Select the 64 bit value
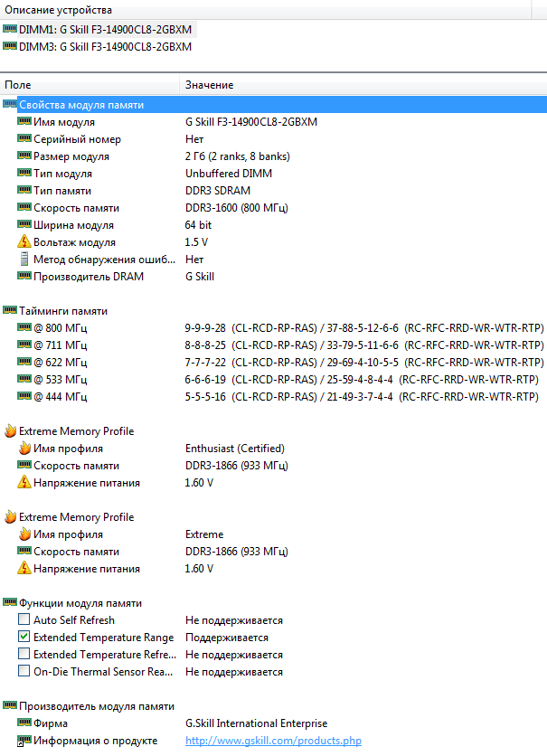Screen dimensions: 547x756 [198, 225]
